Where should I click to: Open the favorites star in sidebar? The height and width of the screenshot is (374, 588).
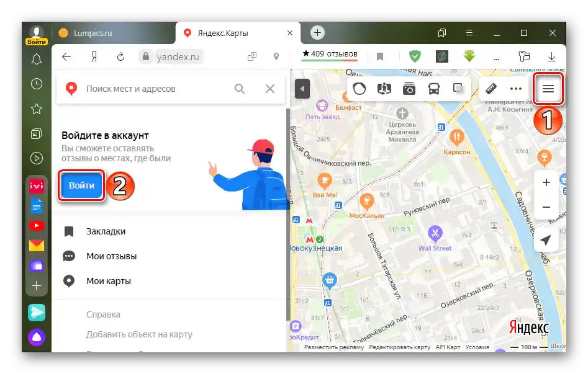(37, 109)
